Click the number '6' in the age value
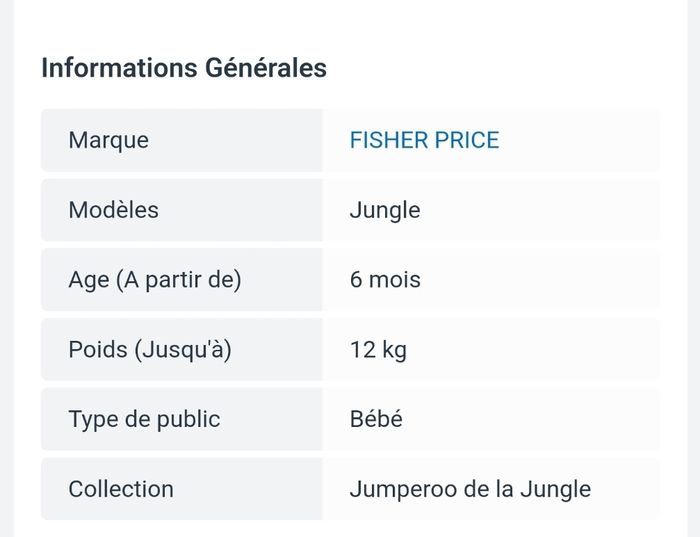The image size is (700, 537). coord(356,280)
